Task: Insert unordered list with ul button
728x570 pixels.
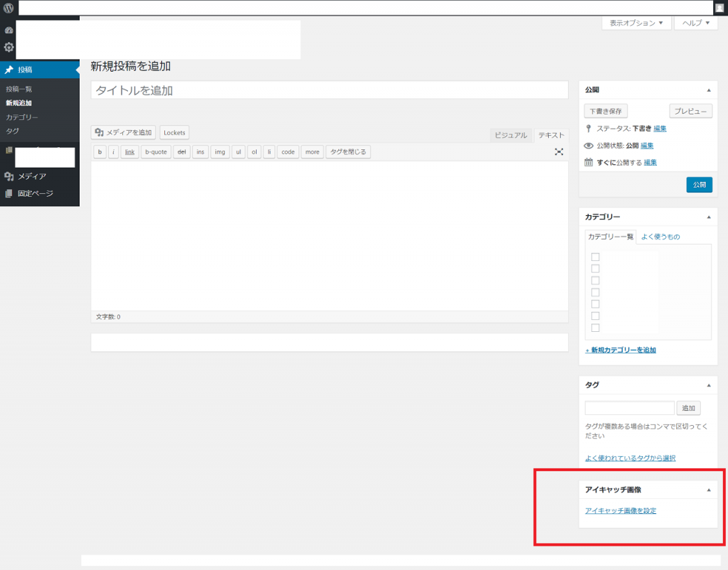Action: 239,152
